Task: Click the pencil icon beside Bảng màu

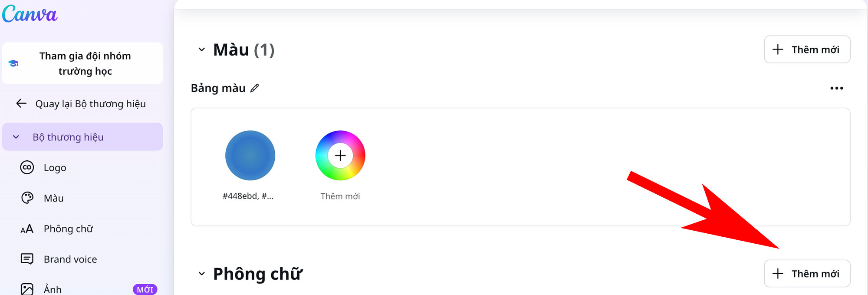Action: tap(255, 88)
